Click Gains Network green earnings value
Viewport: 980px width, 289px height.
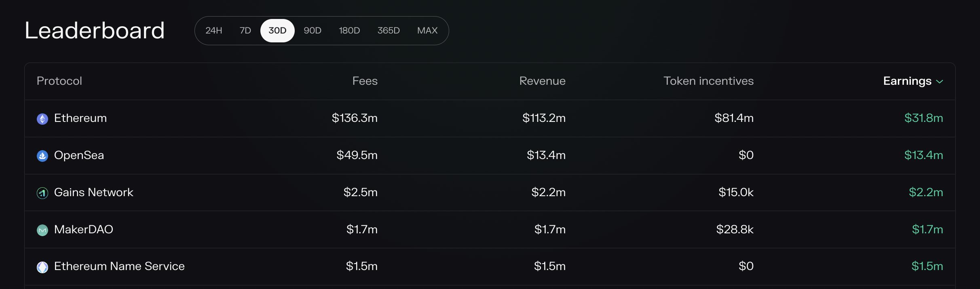click(926, 193)
